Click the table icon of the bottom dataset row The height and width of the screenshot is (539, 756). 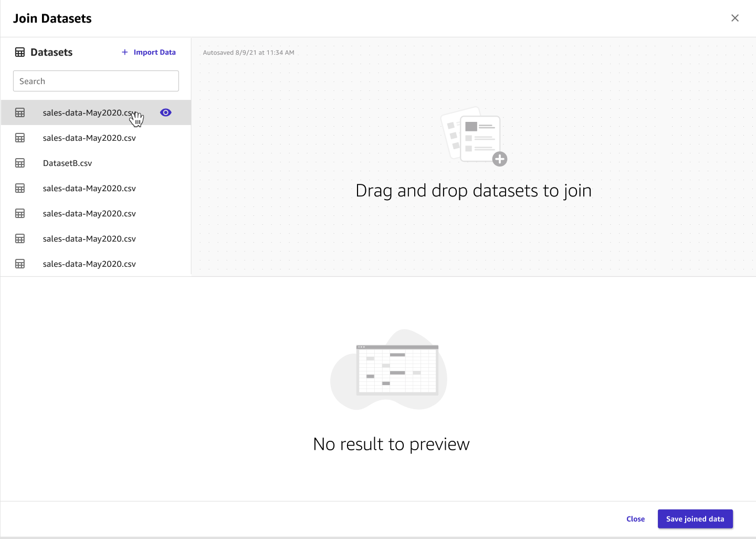(20, 264)
